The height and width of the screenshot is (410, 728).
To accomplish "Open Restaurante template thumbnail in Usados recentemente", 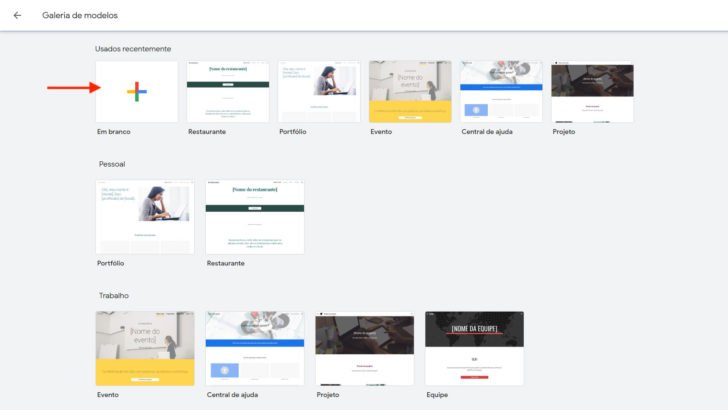I will [228, 91].
